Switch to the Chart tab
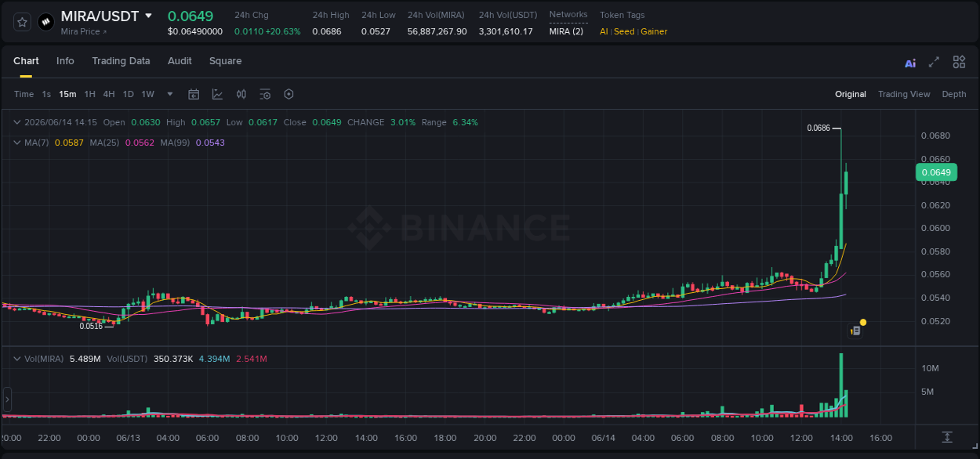Screen dimensions: 980x459 [26, 61]
